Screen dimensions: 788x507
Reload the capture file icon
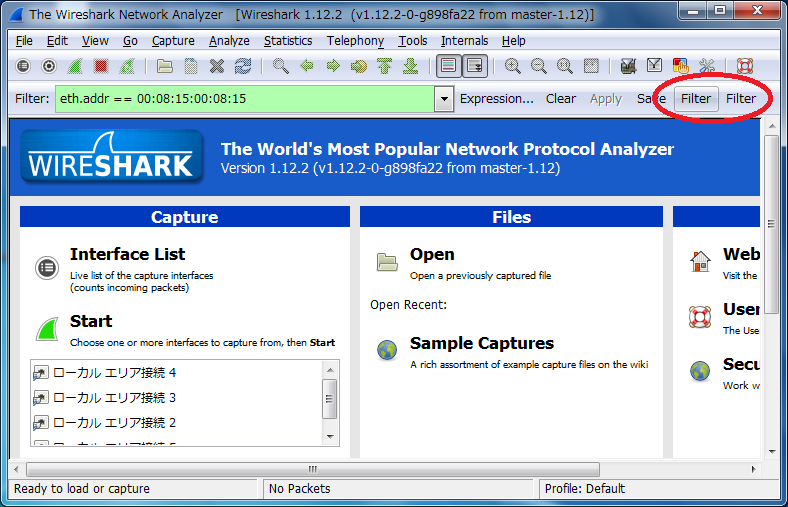[243, 66]
